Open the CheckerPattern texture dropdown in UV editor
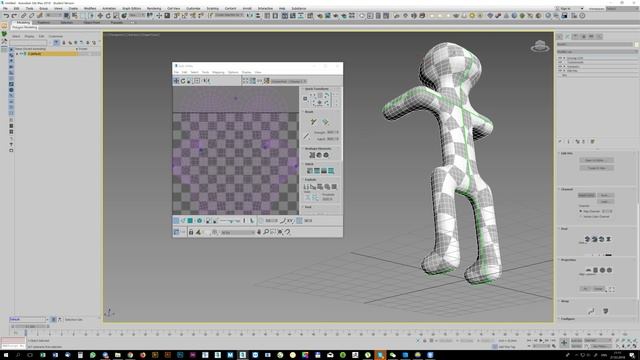Image resolution: width=640 pixels, height=360 pixels. [289, 81]
